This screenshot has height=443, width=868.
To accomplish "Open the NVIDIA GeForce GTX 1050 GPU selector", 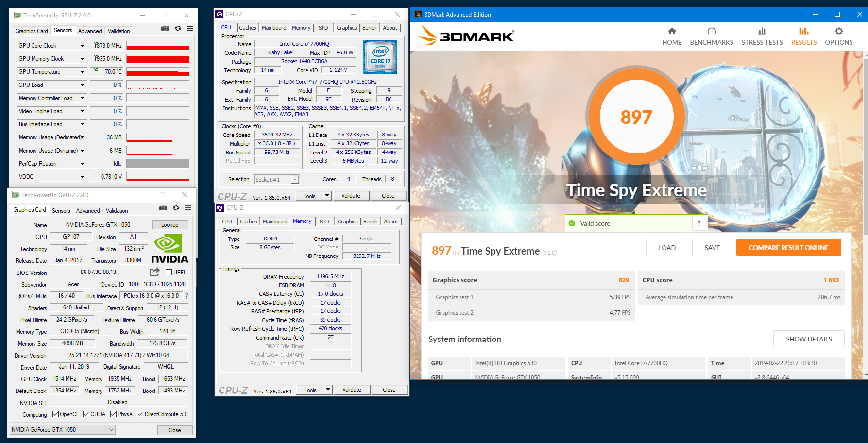I will [62, 430].
